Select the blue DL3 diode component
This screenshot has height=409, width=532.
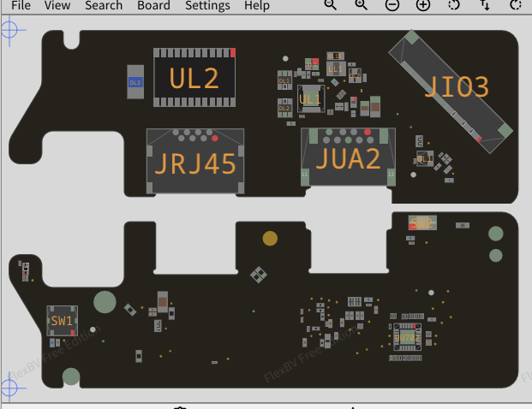click(x=135, y=82)
